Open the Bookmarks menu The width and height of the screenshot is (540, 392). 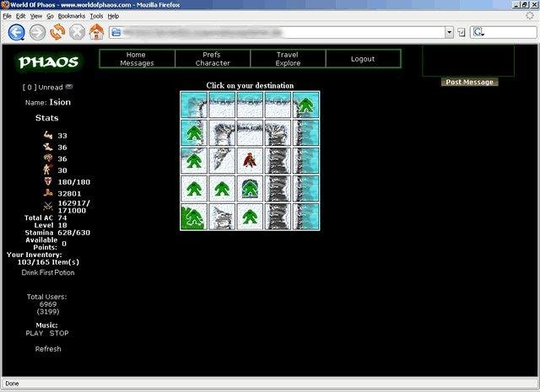click(71, 16)
